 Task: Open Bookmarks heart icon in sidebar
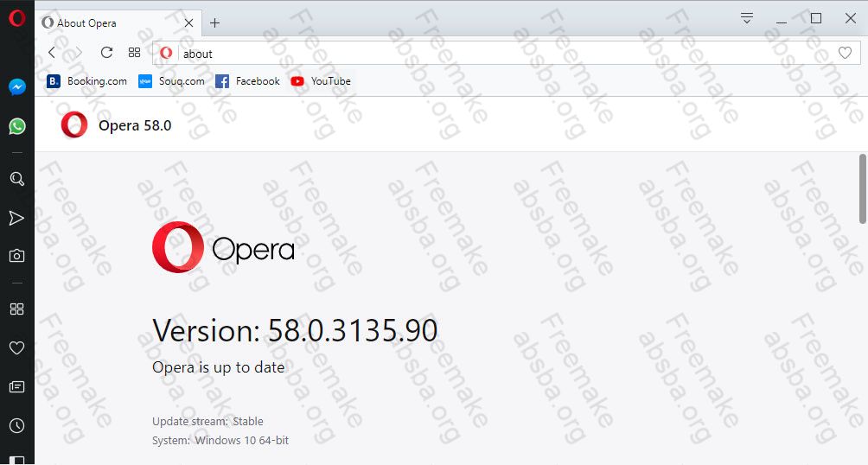[x=16, y=347]
